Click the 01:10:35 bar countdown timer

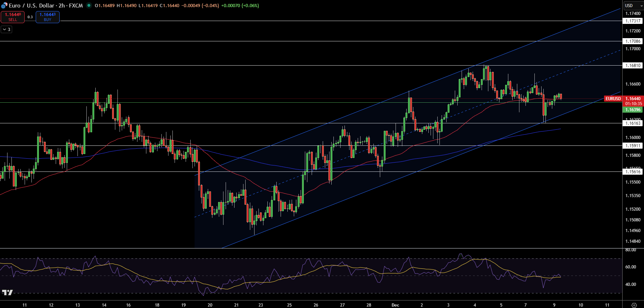[x=633, y=104]
